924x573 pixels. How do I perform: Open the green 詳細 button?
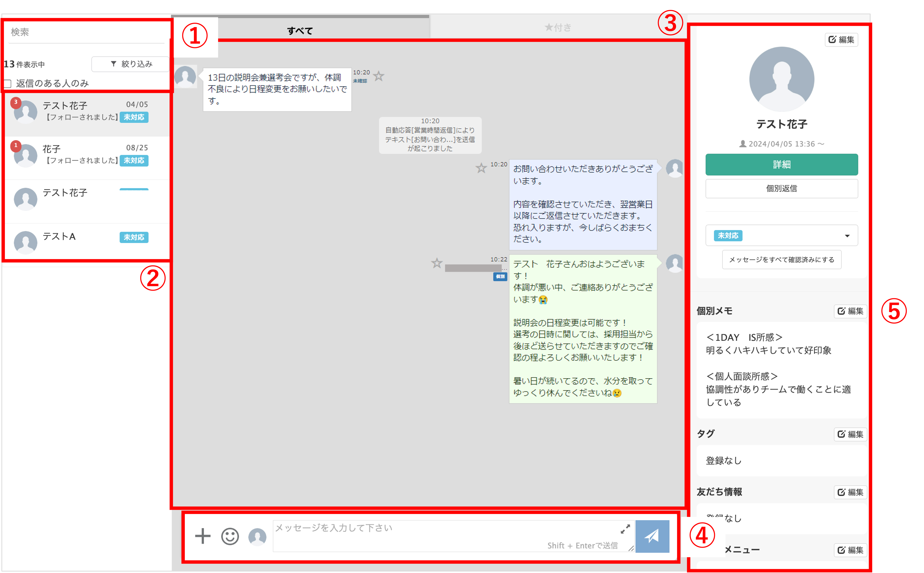pyautogui.click(x=782, y=164)
